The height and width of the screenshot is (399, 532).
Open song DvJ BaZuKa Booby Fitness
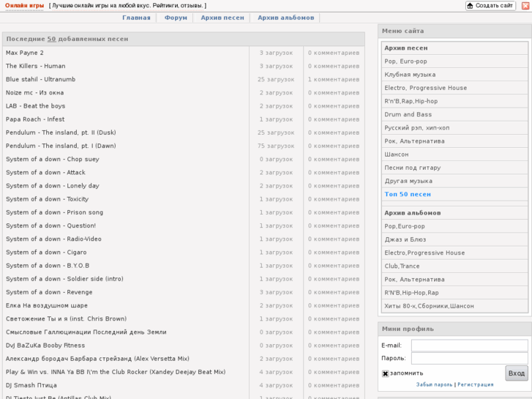tap(45, 346)
